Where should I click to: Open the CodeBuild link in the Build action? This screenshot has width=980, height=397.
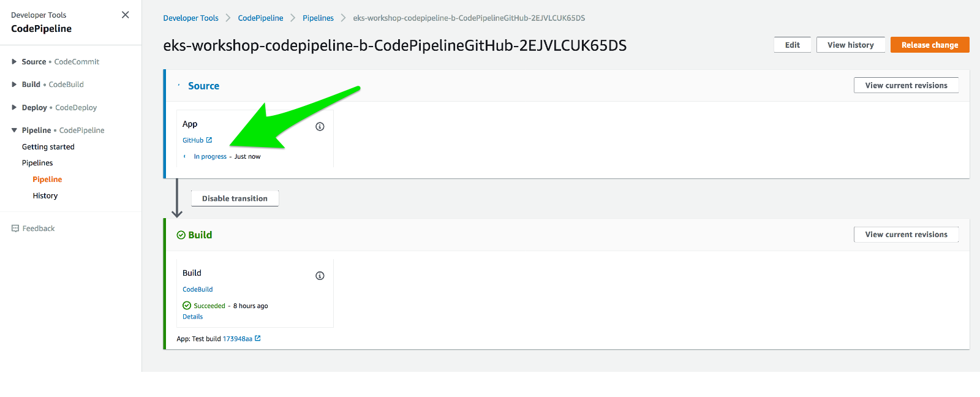pos(197,289)
